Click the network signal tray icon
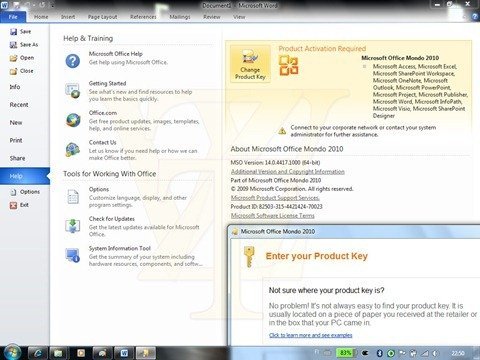Image resolution: width=480 pixels, height=360 pixels. 424,353
